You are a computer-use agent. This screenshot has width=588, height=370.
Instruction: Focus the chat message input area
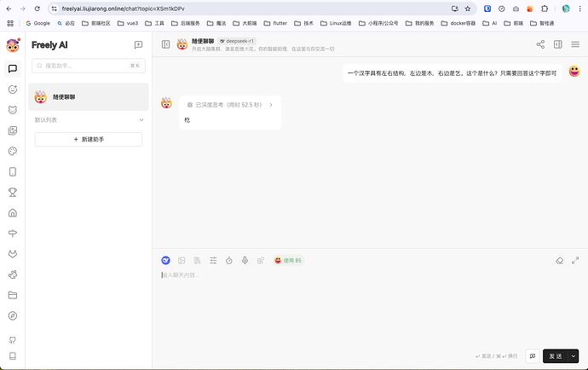[370, 308]
